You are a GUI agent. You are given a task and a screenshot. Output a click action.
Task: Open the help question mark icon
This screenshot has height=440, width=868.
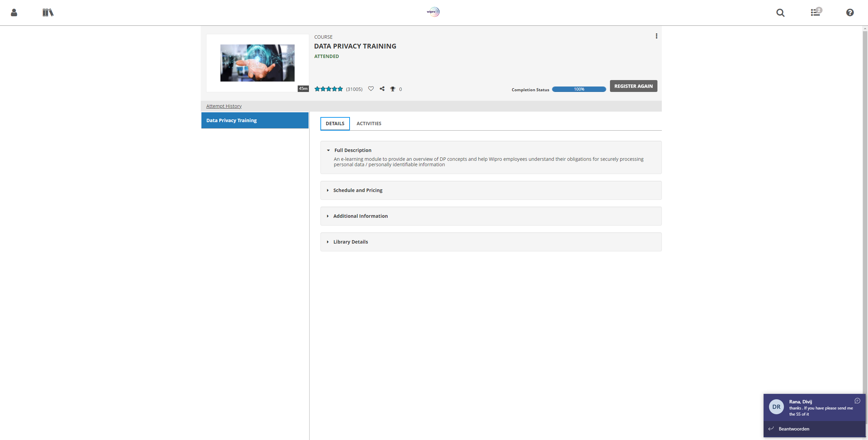[x=850, y=13]
